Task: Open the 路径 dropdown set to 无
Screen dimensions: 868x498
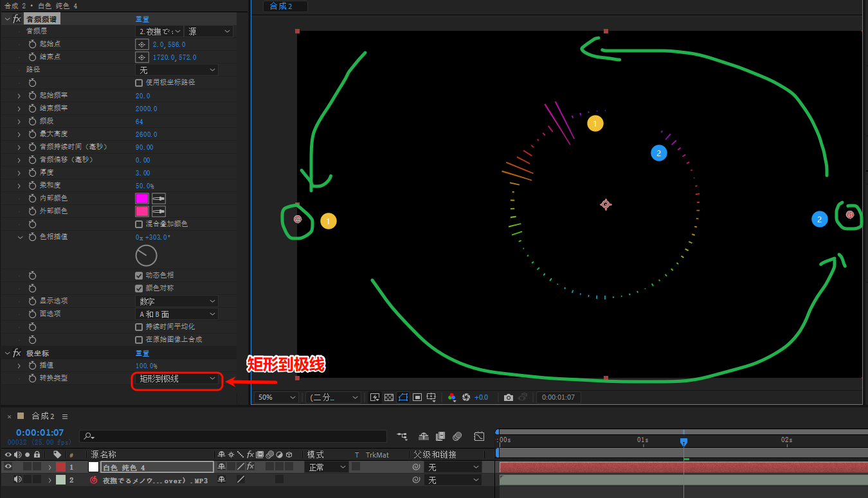Action: click(177, 70)
